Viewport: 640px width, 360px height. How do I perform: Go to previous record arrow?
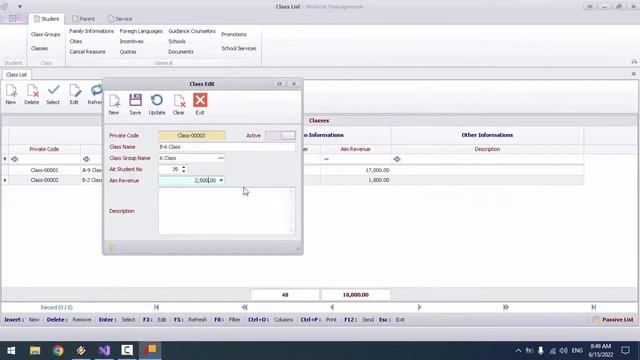pyautogui.click(x=332, y=307)
